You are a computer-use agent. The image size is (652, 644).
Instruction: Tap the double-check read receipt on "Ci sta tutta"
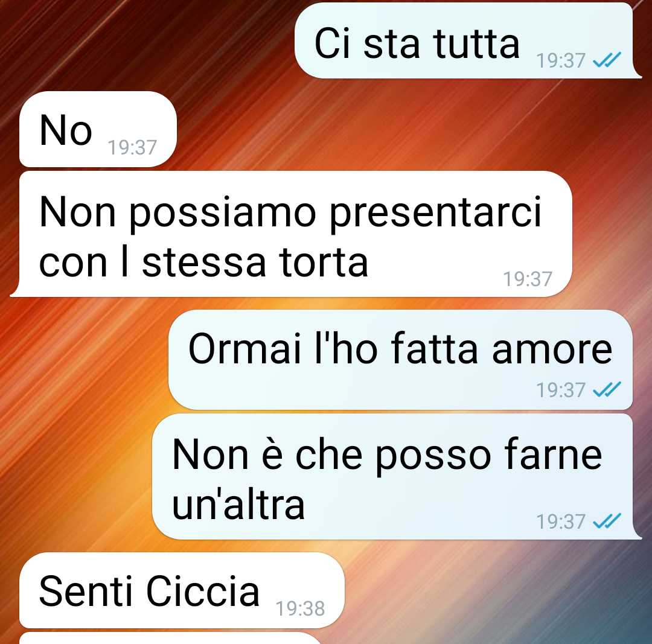607,60
